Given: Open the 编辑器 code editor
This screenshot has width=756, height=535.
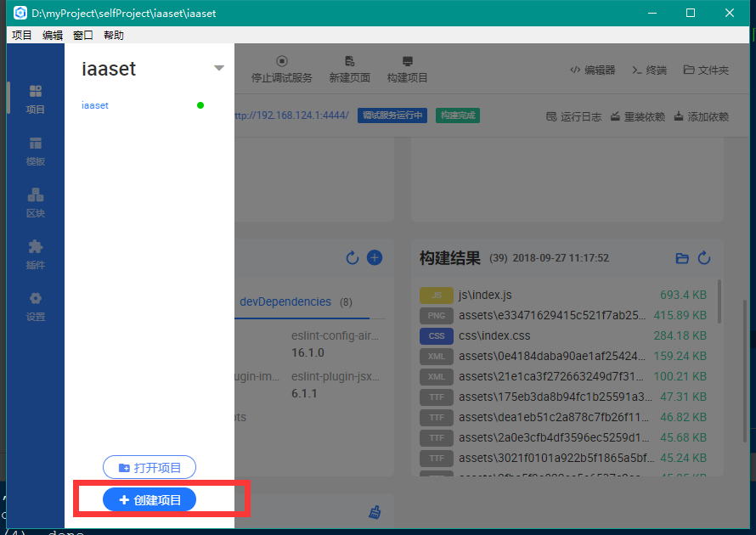Looking at the screenshot, I should [593, 70].
